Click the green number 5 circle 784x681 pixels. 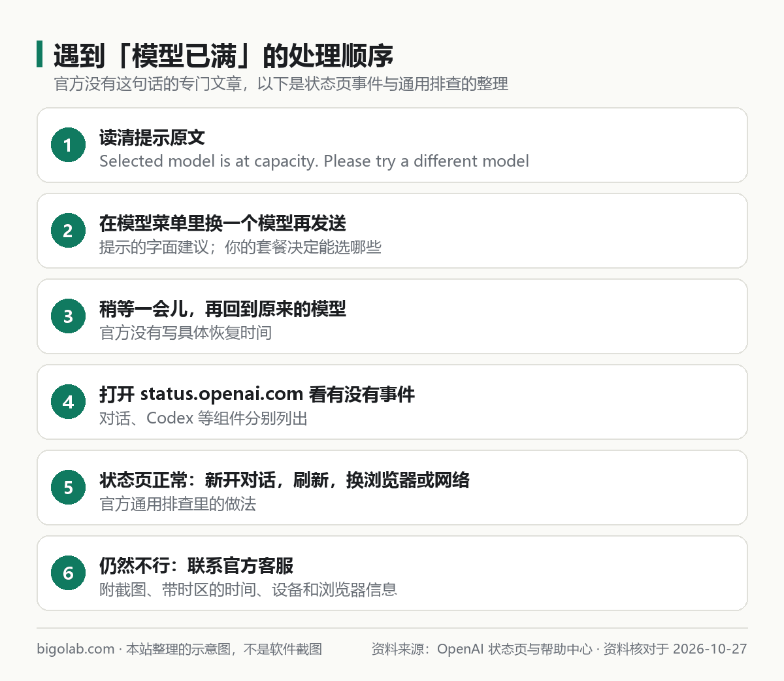[68, 488]
